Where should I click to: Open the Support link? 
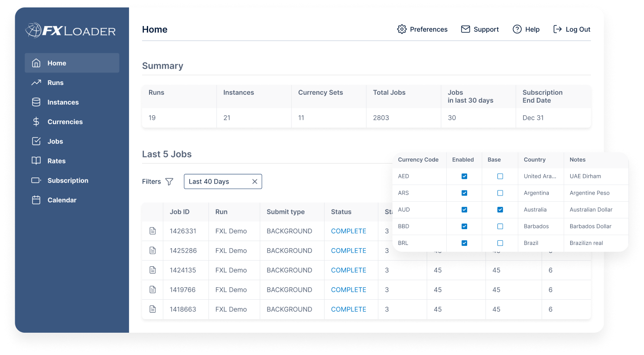[480, 29]
